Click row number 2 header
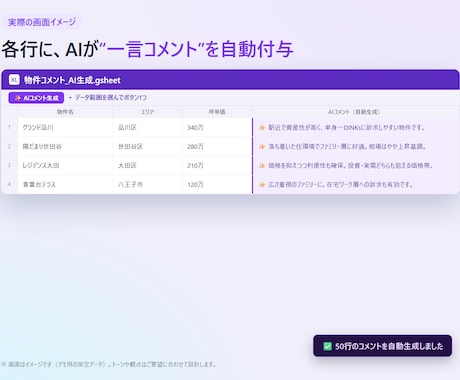The width and height of the screenshot is (460, 380). (9, 146)
